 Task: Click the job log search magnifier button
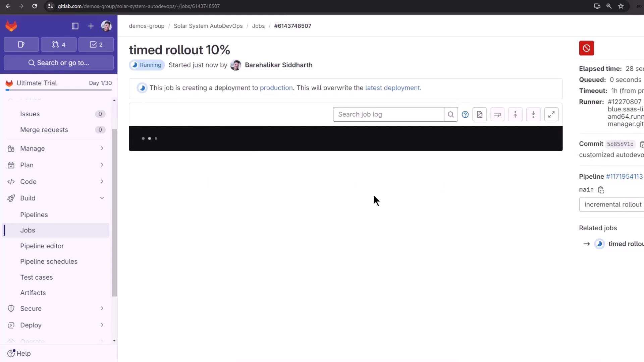pos(451,115)
